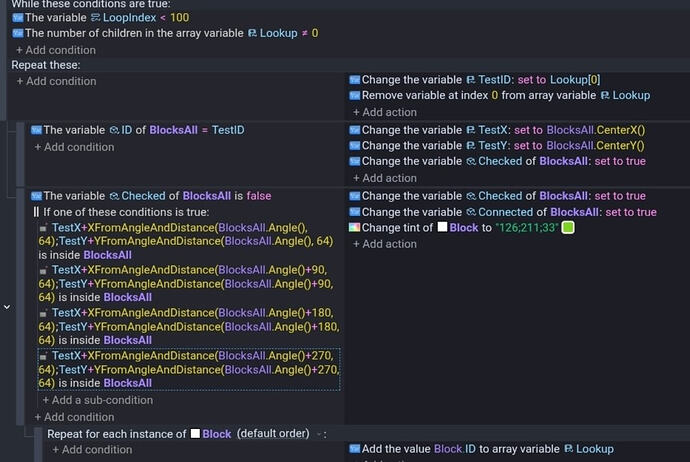
Task: Add action below TestY set to CenterY event
Action: [385, 178]
